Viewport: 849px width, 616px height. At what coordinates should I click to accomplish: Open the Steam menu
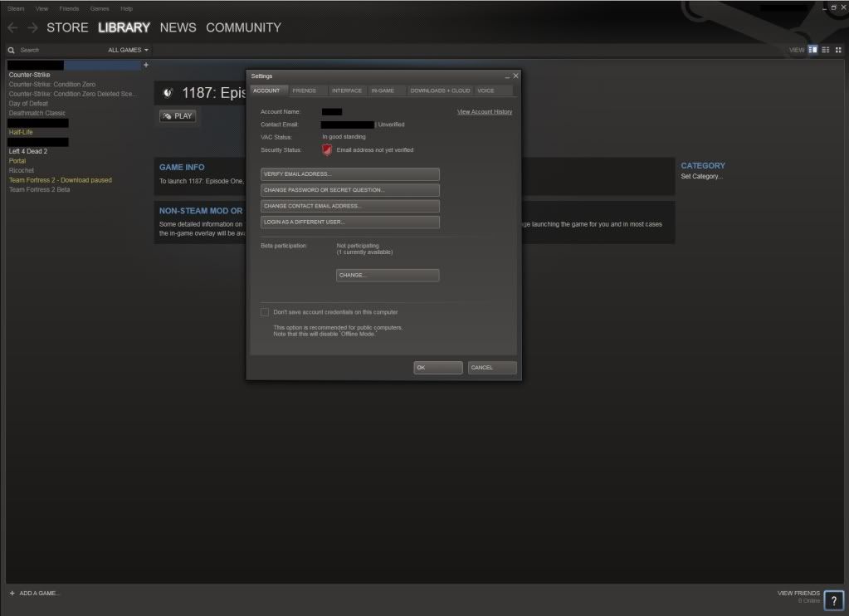click(x=16, y=8)
